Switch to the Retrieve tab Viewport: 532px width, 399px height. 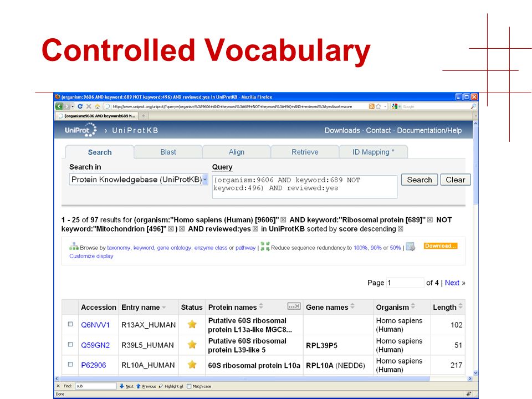[305, 152]
